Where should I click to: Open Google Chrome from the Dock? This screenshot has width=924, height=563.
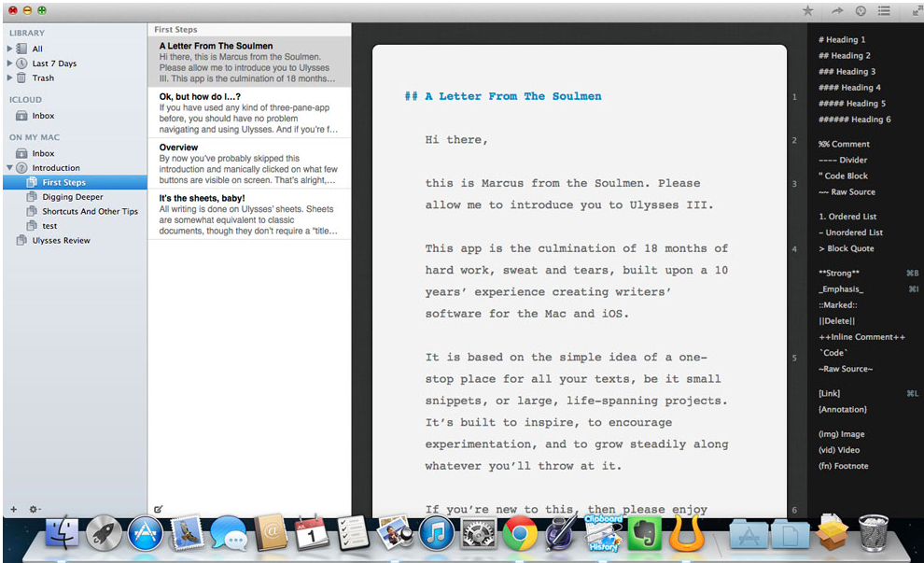pos(519,533)
